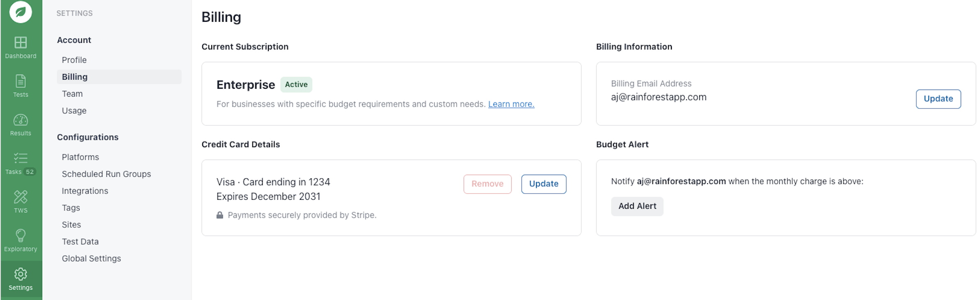Remove the saved Visa credit card
The image size is (980, 300).
click(x=487, y=184)
